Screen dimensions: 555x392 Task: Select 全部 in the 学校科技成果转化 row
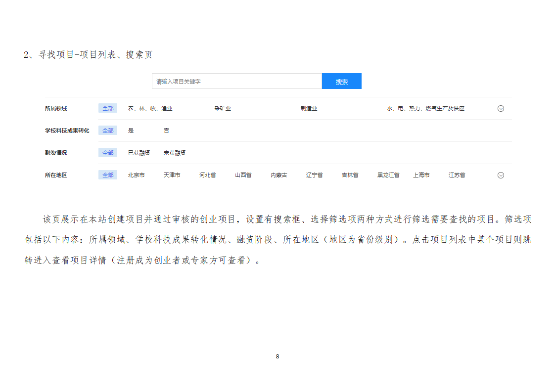(108, 131)
